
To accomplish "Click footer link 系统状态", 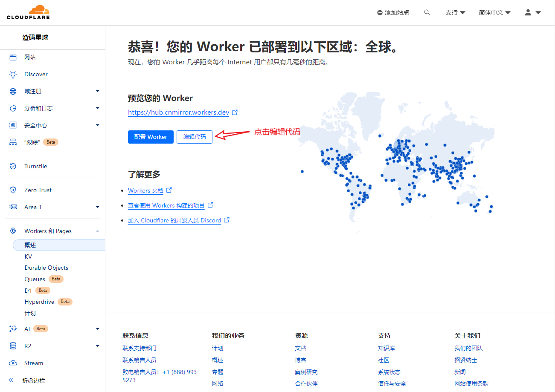I will pos(389,372).
